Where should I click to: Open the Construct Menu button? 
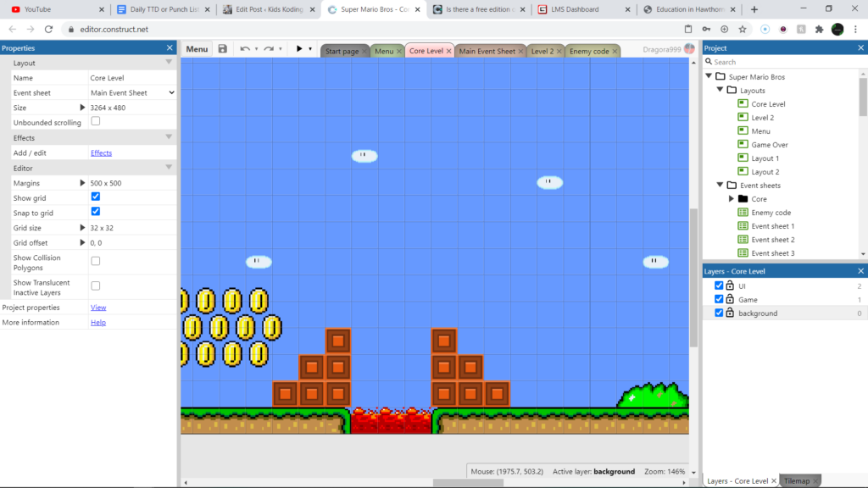click(x=197, y=48)
